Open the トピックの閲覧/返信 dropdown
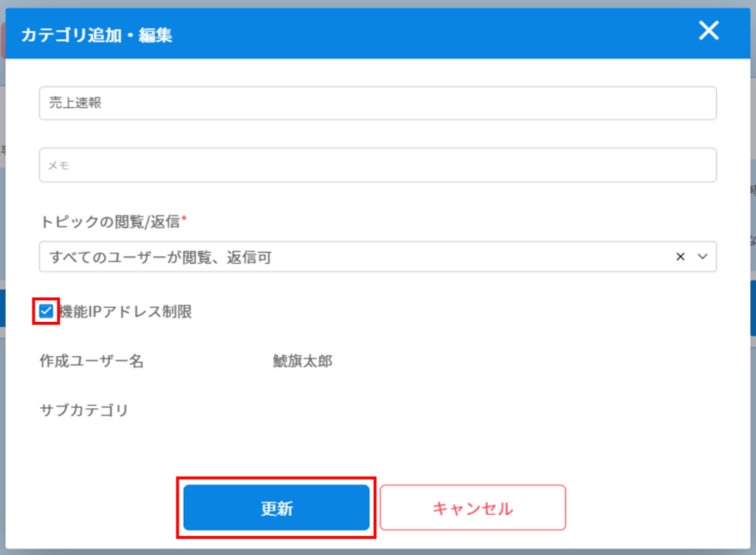The image size is (756, 555). point(377,257)
